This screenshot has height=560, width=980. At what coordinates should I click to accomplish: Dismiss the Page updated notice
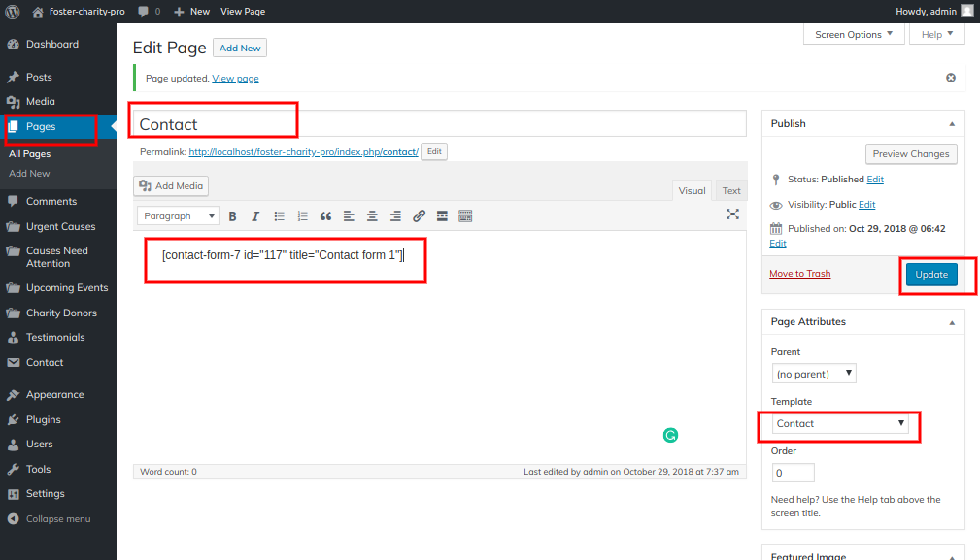(x=951, y=78)
